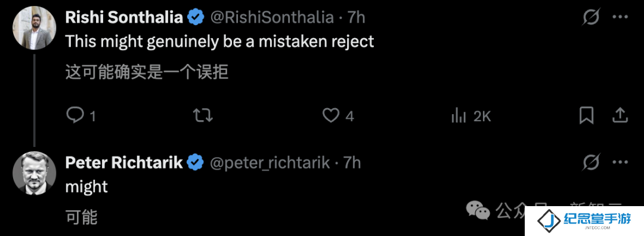Open Grok icon on Rishi's tweet
The image size is (644, 236).
point(591,17)
